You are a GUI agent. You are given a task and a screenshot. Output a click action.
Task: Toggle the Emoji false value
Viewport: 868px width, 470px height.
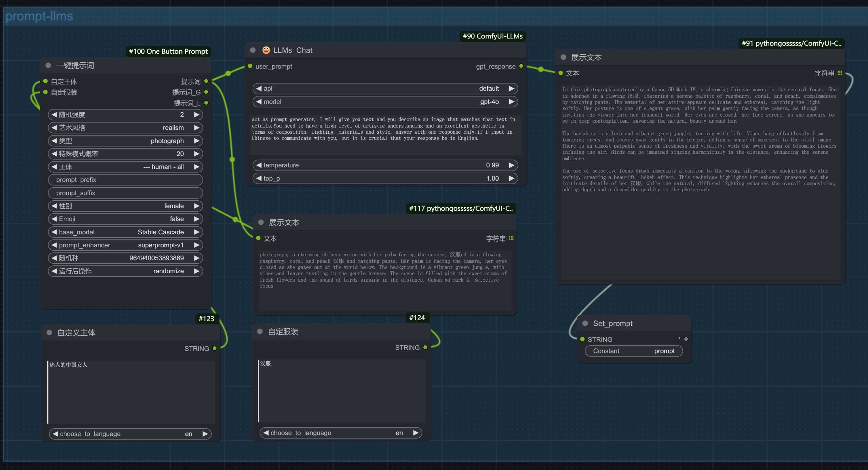coord(125,219)
